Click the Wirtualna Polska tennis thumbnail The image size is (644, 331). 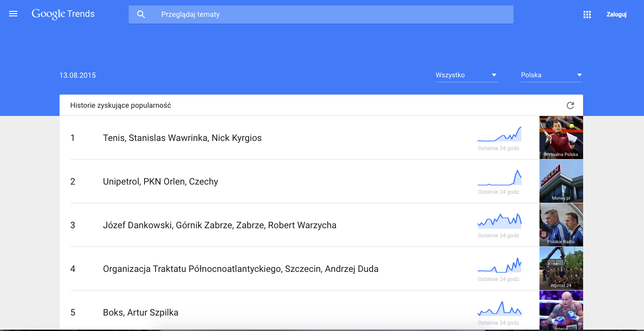pyautogui.click(x=561, y=137)
